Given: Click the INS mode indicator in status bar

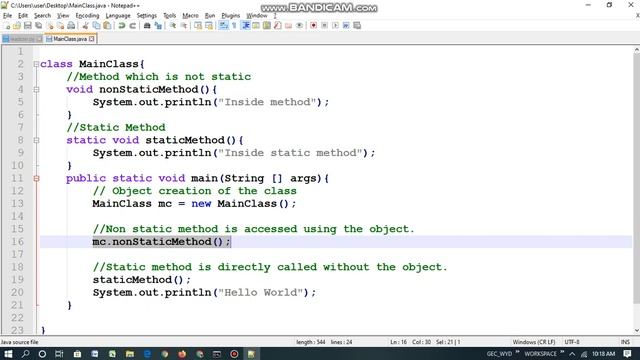Looking at the screenshot, I should pyautogui.click(x=625, y=342).
